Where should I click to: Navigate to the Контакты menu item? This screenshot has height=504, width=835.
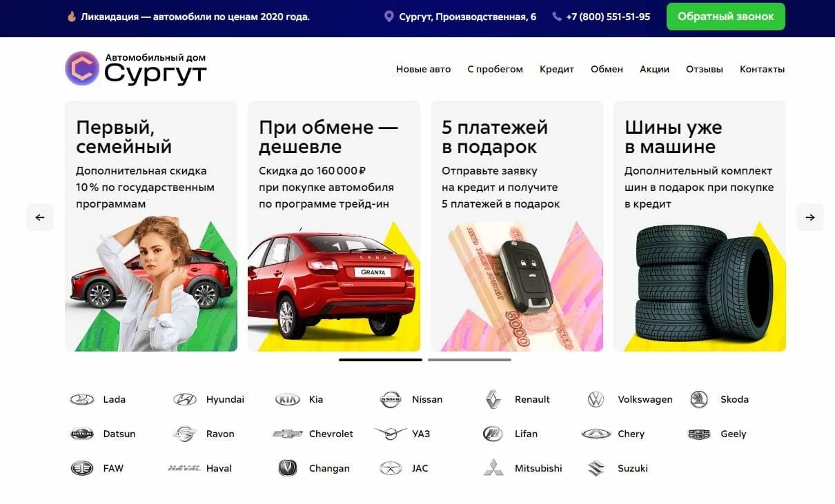click(762, 69)
